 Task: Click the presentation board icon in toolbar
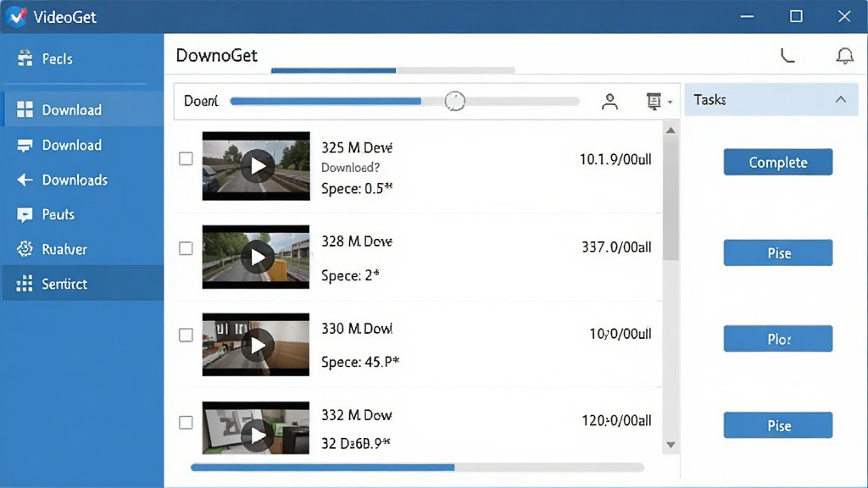[x=654, y=102]
